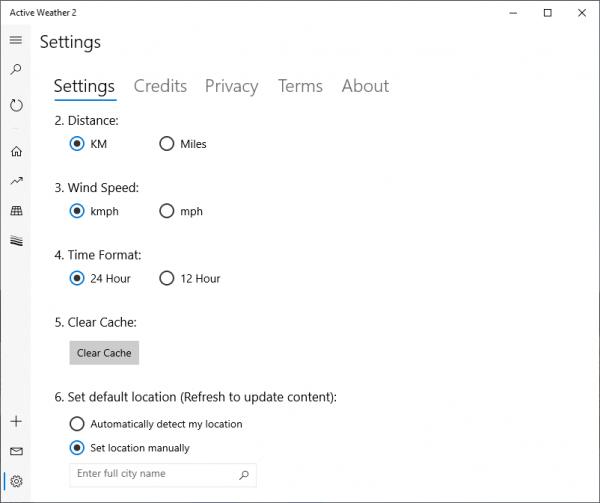Click the Clear Cache button
Image resolution: width=600 pixels, height=503 pixels.
click(x=104, y=353)
